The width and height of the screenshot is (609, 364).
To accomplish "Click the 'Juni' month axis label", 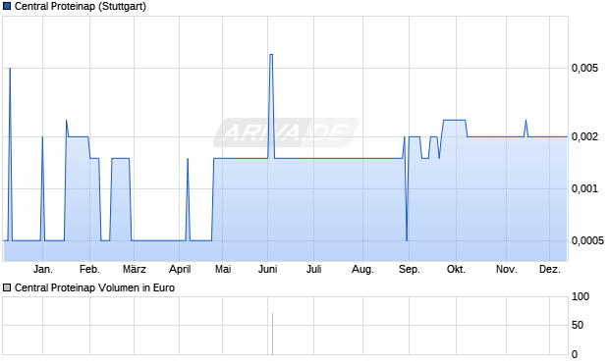I will pos(267,269).
